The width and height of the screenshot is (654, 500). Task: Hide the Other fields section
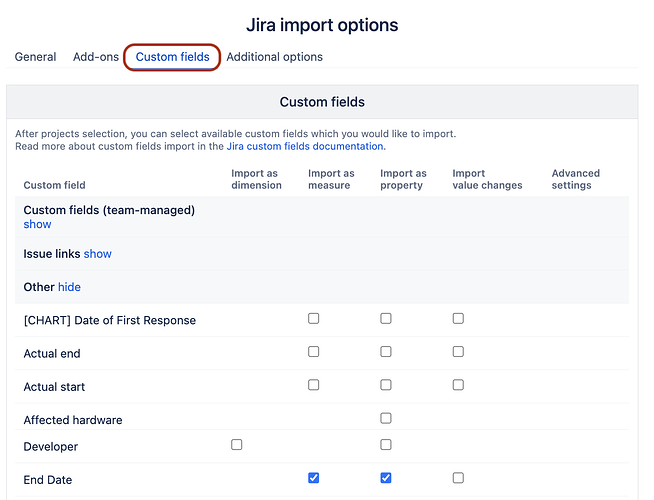(69, 287)
